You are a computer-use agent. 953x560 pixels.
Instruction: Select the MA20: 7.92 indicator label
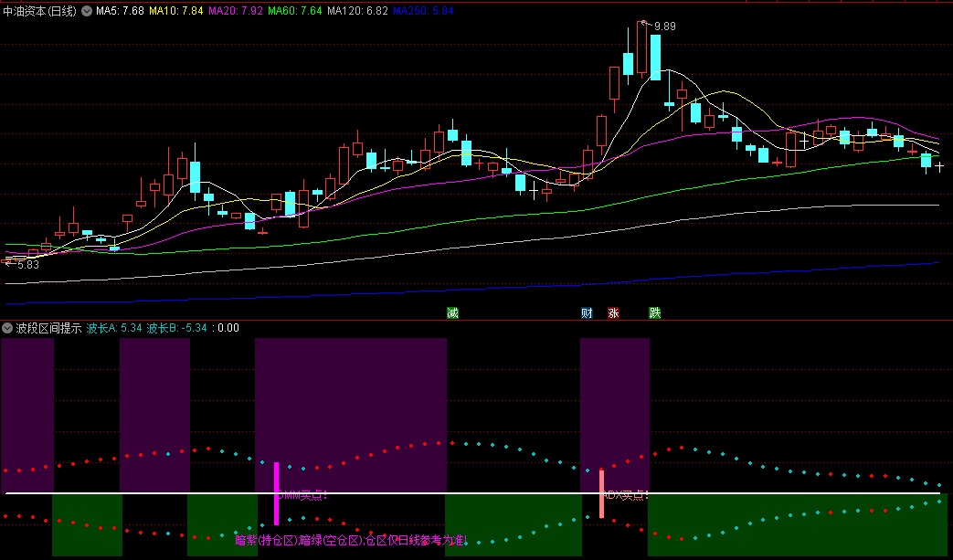pos(235,11)
